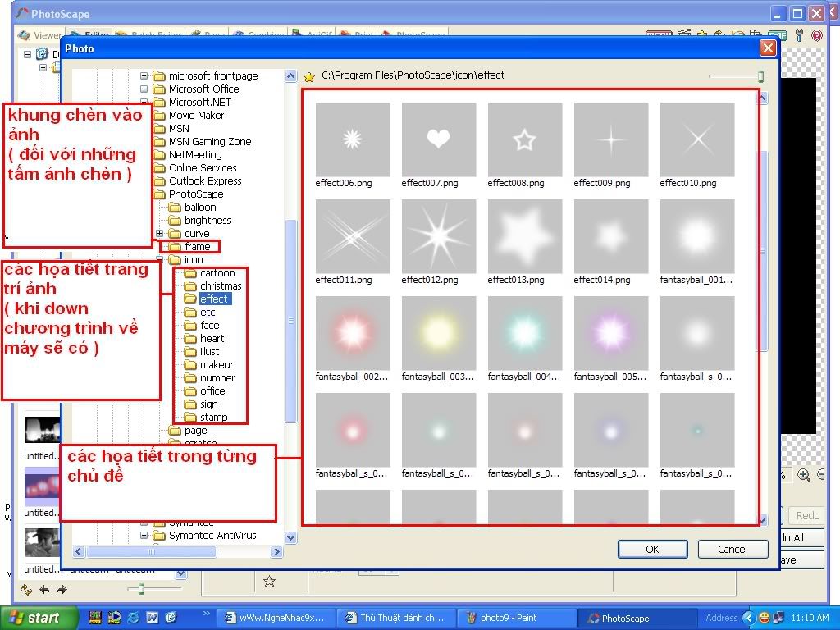Click the favorites star beside folder path
Image resolution: width=840 pixels, height=630 pixels.
pos(309,76)
